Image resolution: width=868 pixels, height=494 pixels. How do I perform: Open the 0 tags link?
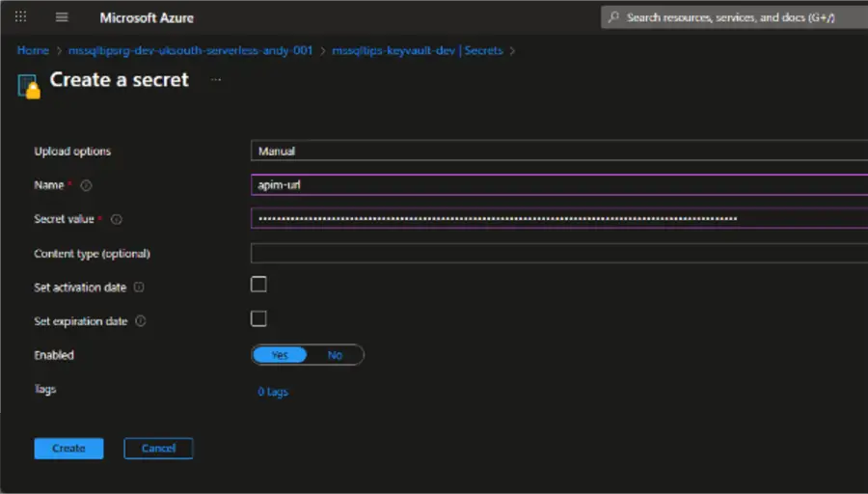coord(273,392)
